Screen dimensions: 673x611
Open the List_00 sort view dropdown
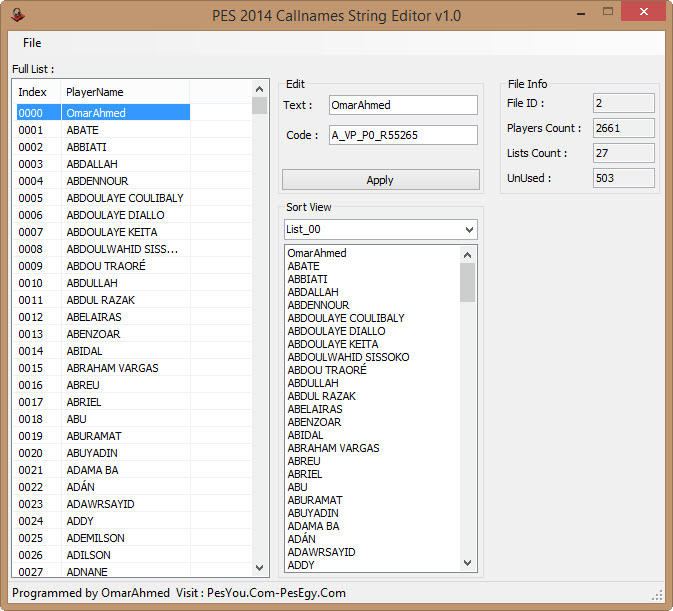380,230
